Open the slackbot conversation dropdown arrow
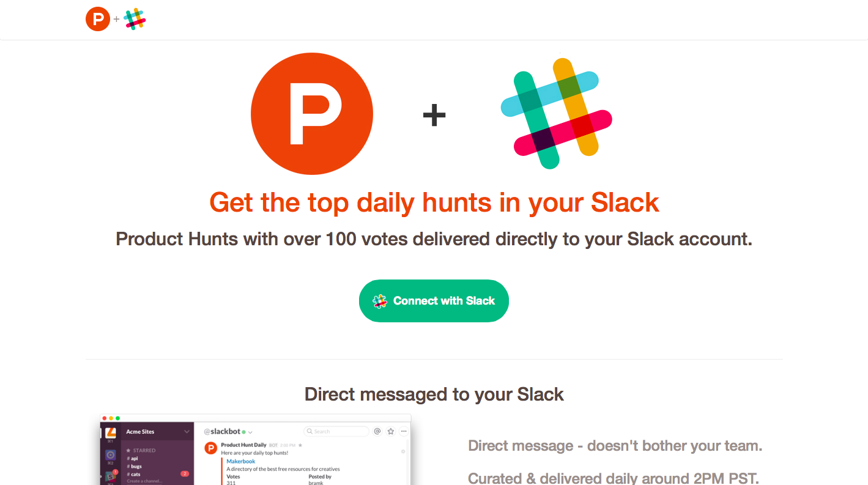 pos(250,433)
